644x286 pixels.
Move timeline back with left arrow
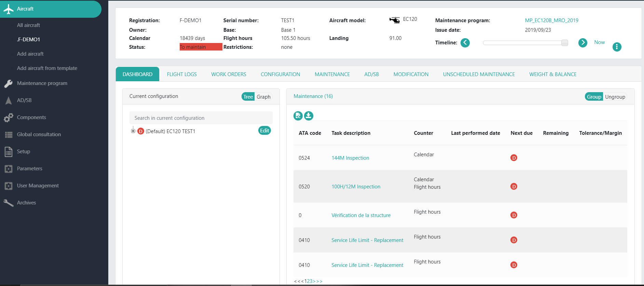pos(465,43)
